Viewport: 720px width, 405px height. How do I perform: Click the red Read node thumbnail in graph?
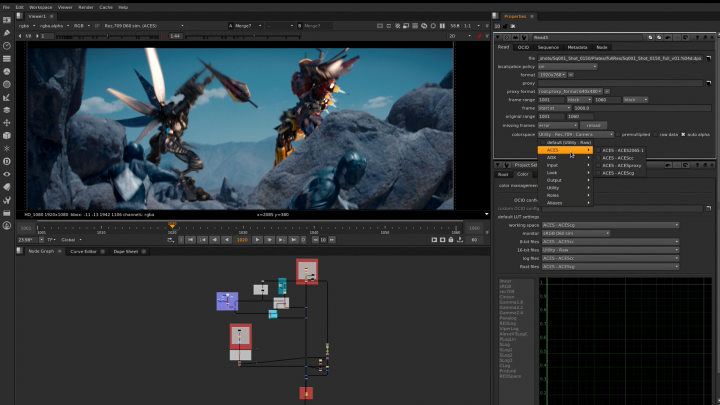pyautogui.click(x=306, y=270)
